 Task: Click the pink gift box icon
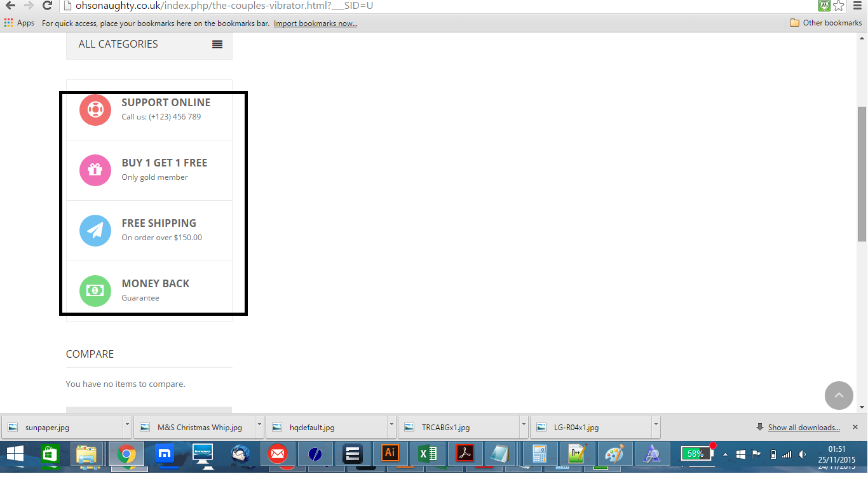95,170
